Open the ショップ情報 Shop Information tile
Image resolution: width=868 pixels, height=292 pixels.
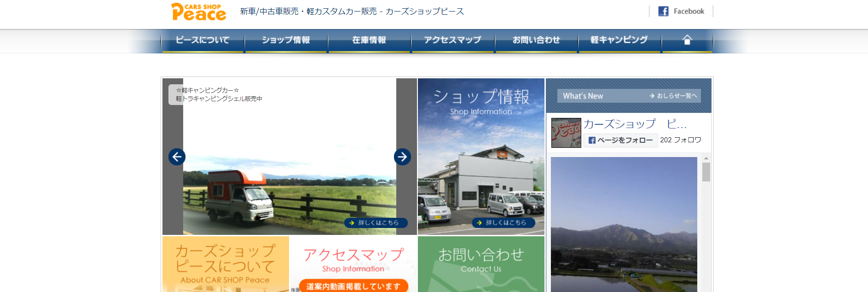pos(481,157)
